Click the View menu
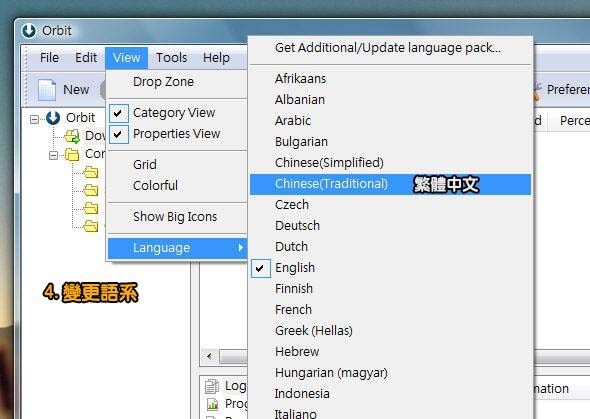This screenshot has width=590, height=419. 126,58
